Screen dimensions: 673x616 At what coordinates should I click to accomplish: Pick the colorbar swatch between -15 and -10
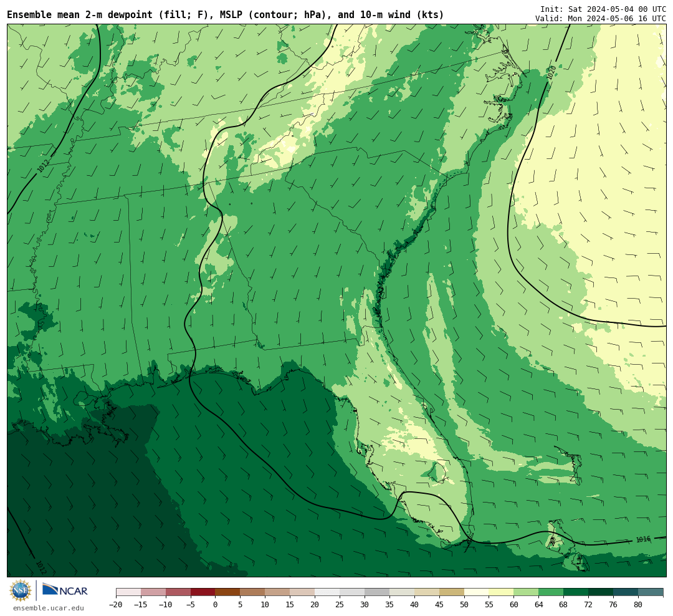pos(153,592)
